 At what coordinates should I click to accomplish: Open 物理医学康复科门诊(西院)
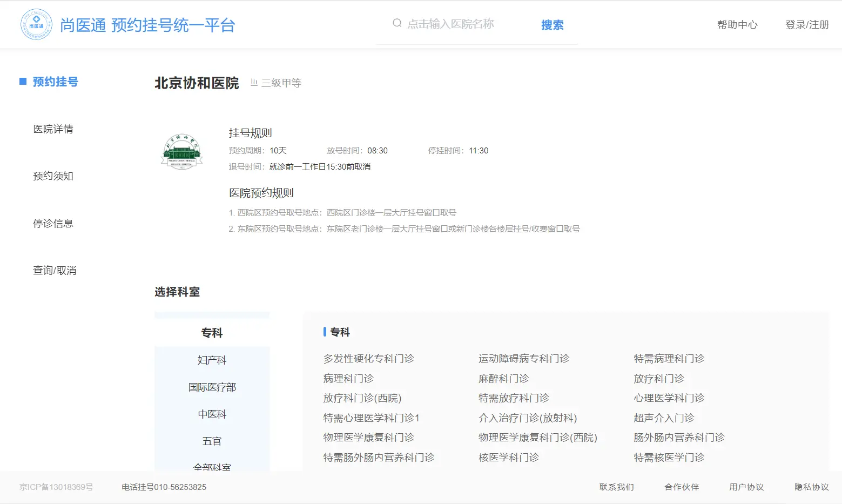[538, 438]
